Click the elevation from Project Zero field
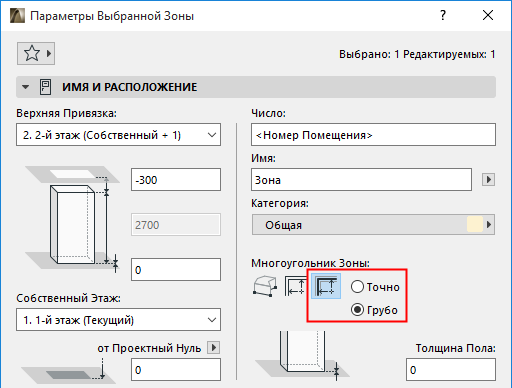Screen dimensions: 512x388 pyautogui.click(x=176, y=370)
